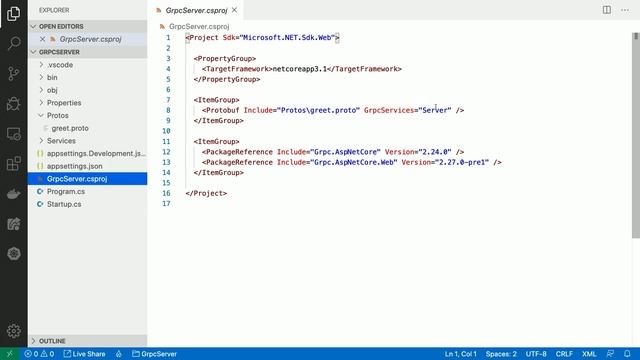
Task: Close the GrpcServer.csproj editor tab
Action: (x=234, y=10)
